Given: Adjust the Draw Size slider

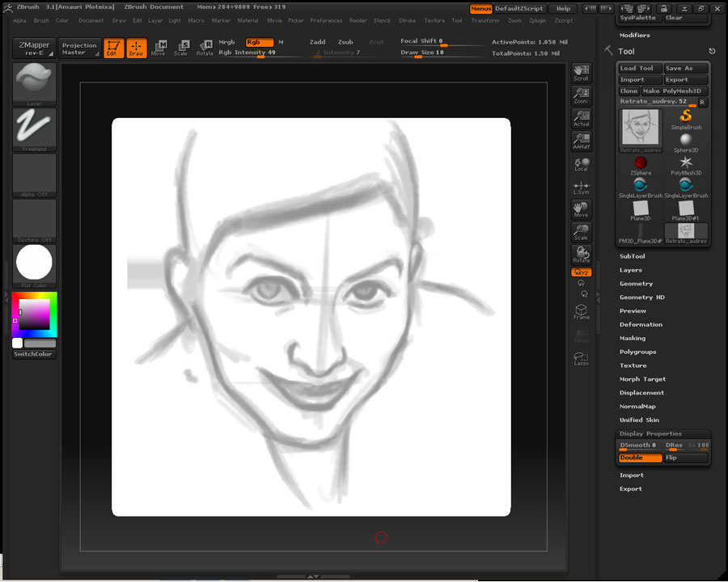Looking at the screenshot, I should (x=441, y=53).
